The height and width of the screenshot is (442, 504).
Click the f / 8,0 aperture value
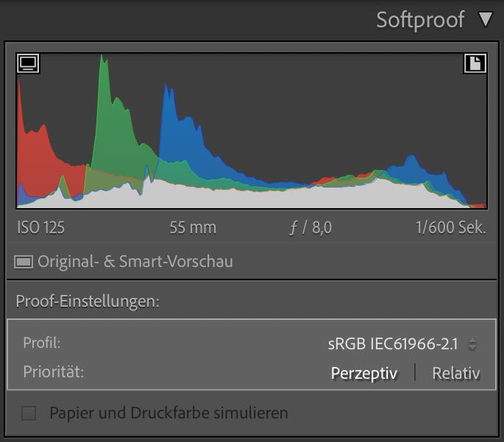310,227
